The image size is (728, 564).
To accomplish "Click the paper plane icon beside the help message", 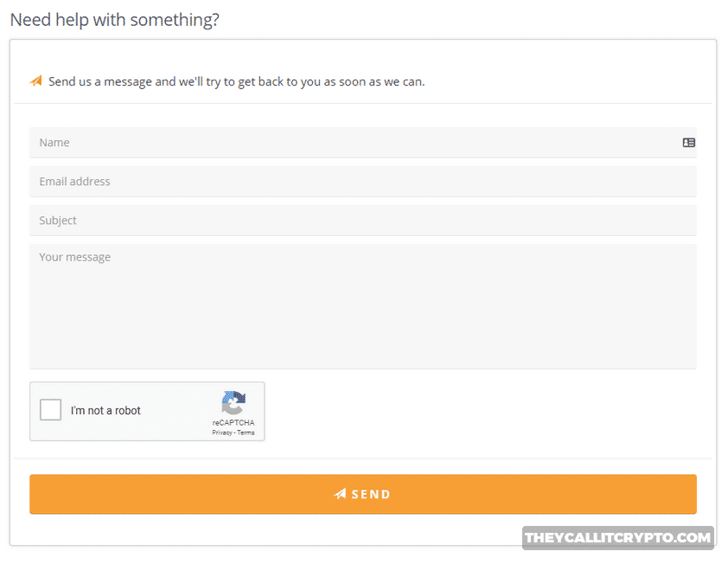I will point(35,80).
